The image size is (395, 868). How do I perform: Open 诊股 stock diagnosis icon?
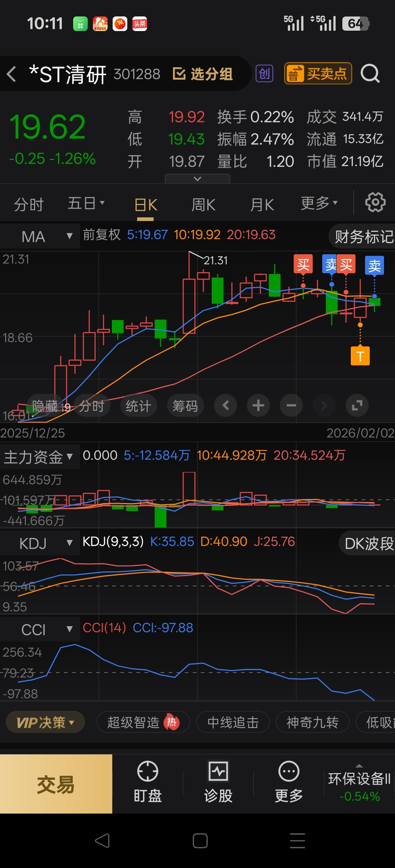tap(218, 781)
